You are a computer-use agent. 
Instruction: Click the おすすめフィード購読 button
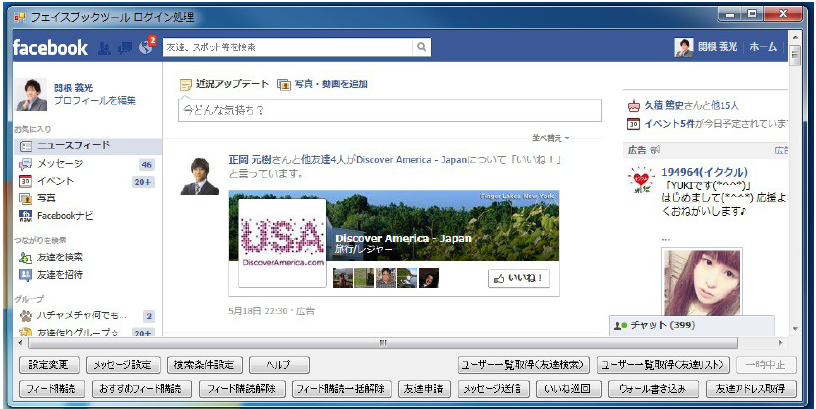(142, 389)
